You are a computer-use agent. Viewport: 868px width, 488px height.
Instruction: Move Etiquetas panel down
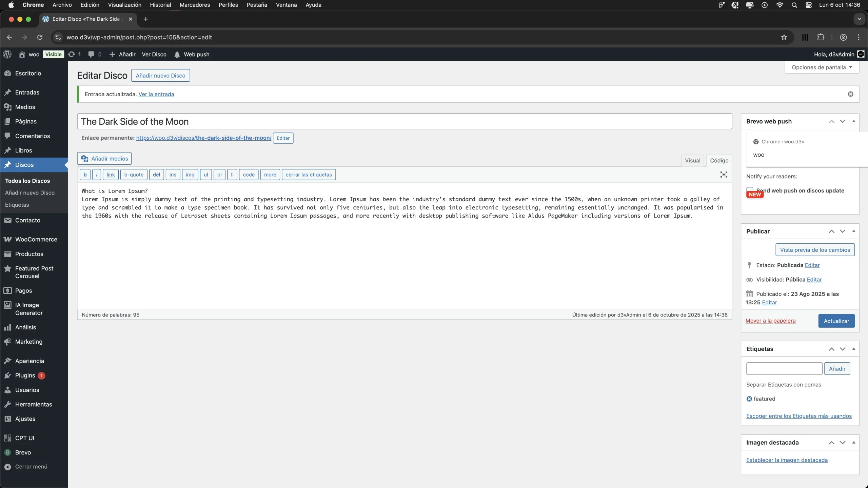[843, 349]
